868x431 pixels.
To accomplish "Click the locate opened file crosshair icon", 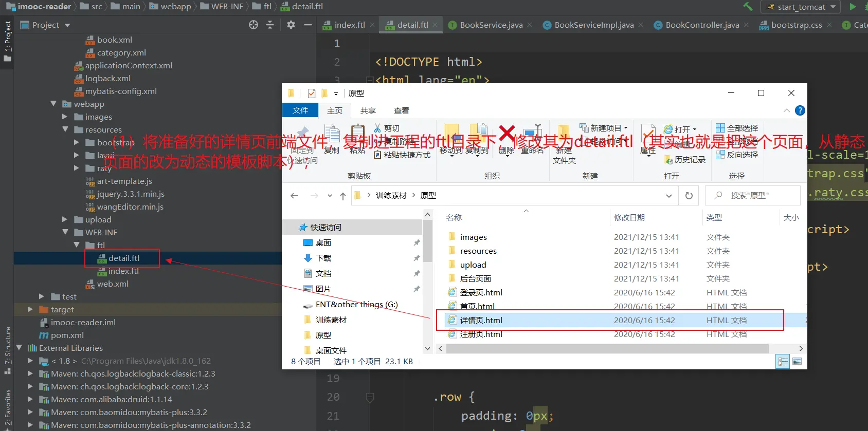I will tap(254, 25).
